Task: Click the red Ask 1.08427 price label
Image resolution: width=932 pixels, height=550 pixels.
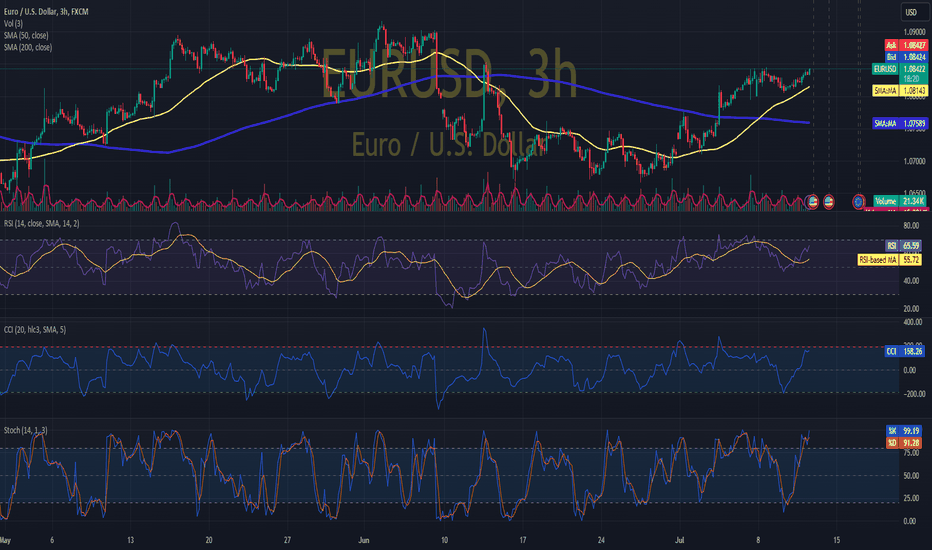Action: click(906, 45)
